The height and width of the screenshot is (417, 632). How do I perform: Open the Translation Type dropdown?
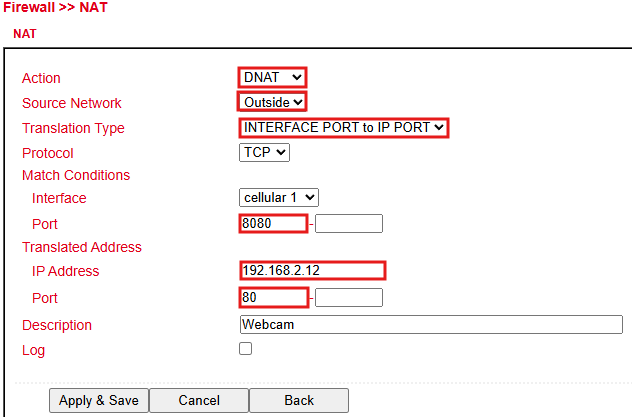343,127
